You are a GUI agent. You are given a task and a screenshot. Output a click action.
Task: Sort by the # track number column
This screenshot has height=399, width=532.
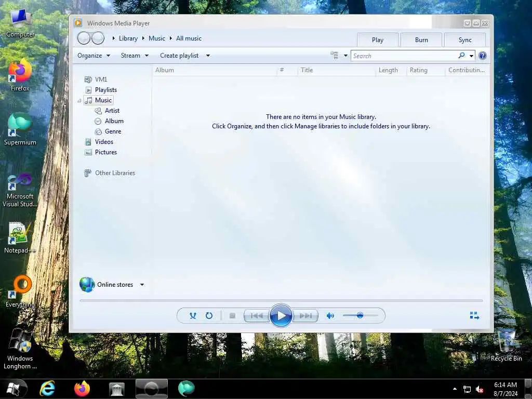point(287,70)
